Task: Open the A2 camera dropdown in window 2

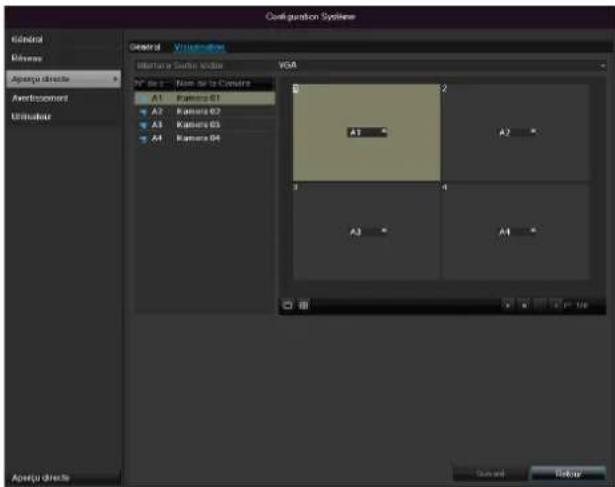Action: click(x=517, y=132)
